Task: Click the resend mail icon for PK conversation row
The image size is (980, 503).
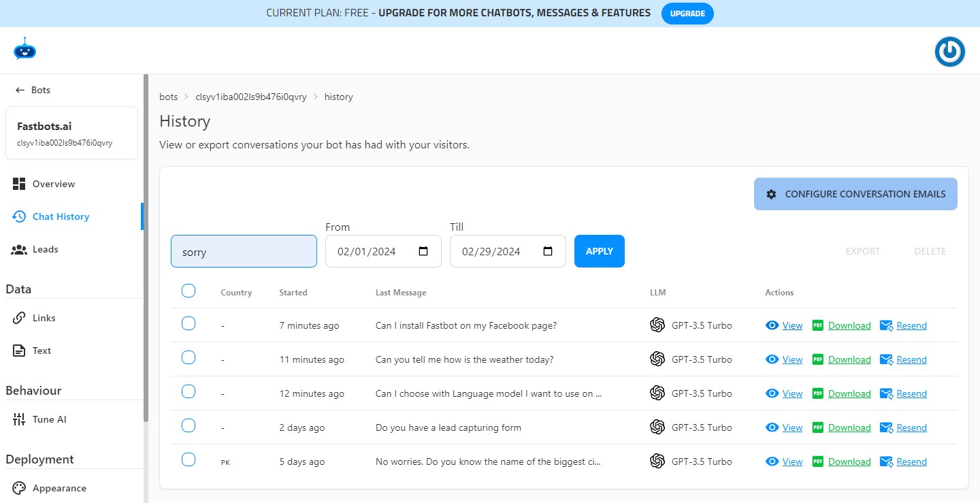Action: coord(886,461)
